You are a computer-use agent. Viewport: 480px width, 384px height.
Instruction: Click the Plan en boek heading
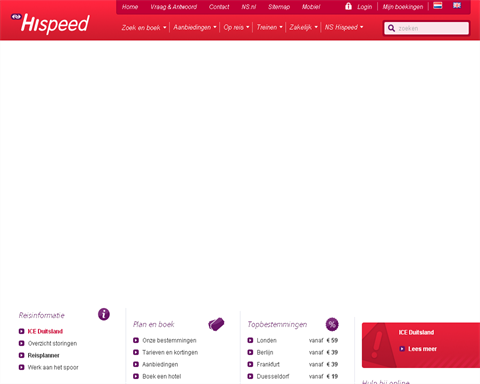[x=154, y=324]
